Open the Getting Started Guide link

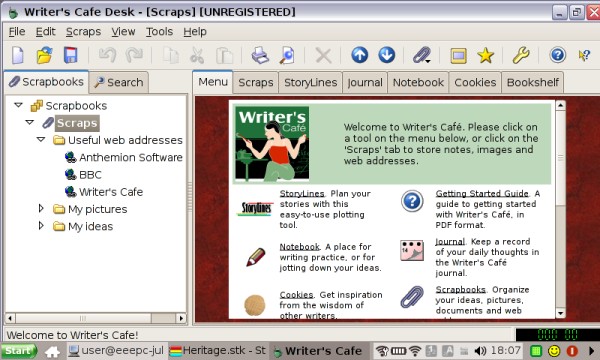click(x=482, y=194)
